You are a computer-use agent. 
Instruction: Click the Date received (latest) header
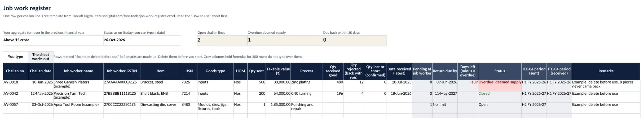coord(399,71)
